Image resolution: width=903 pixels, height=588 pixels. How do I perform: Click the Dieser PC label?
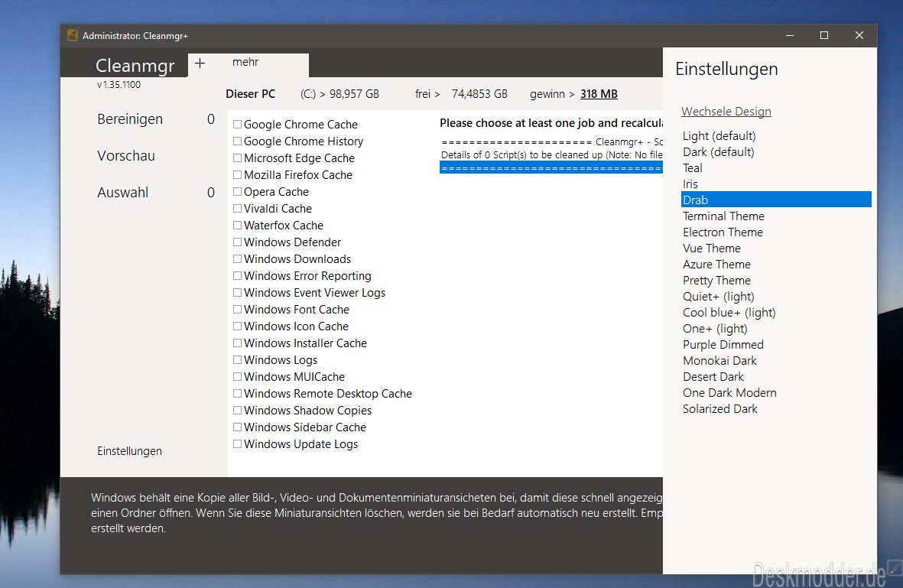(x=251, y=94)
